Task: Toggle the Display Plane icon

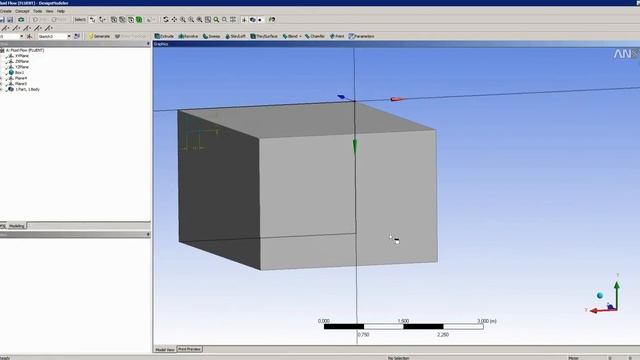Action: coord(244,20)
